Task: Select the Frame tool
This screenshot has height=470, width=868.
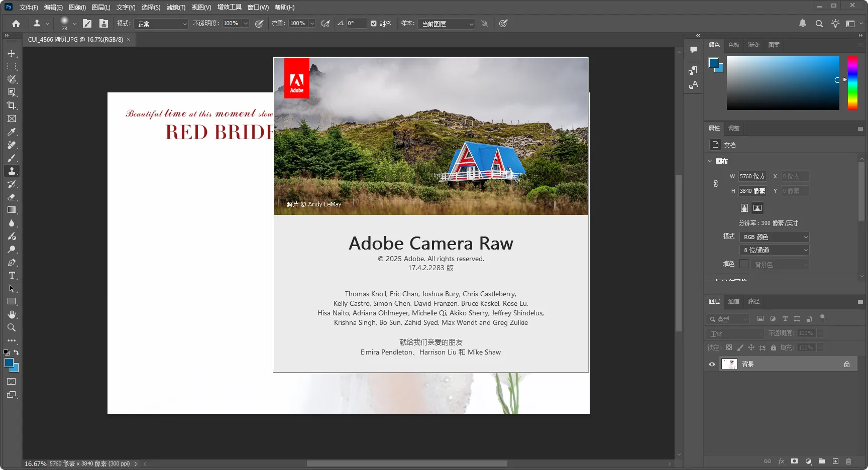Action: coord(12,119)
